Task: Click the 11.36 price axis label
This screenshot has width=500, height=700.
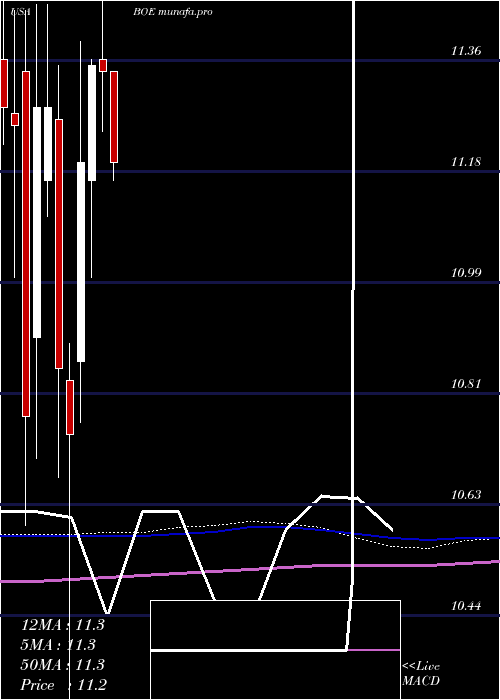Action: 466,50
